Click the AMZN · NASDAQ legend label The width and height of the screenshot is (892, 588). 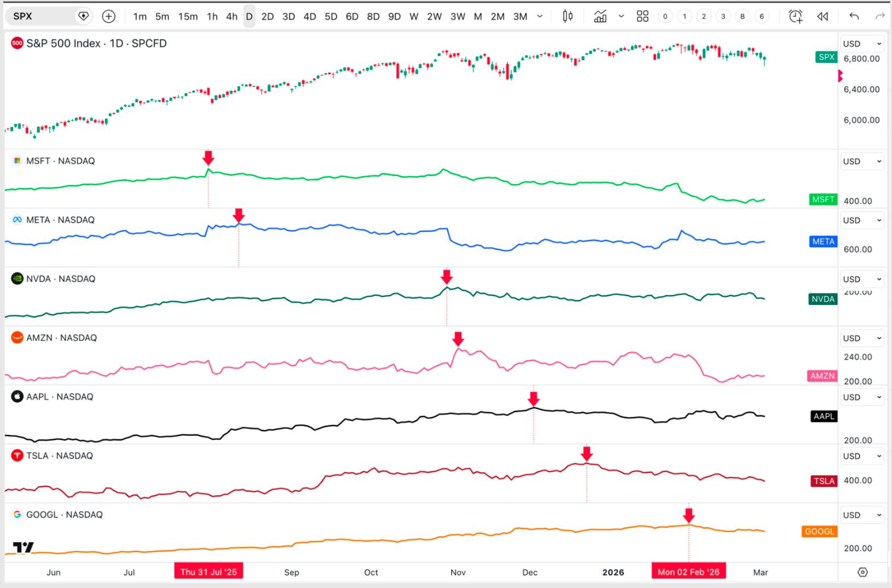61,338
